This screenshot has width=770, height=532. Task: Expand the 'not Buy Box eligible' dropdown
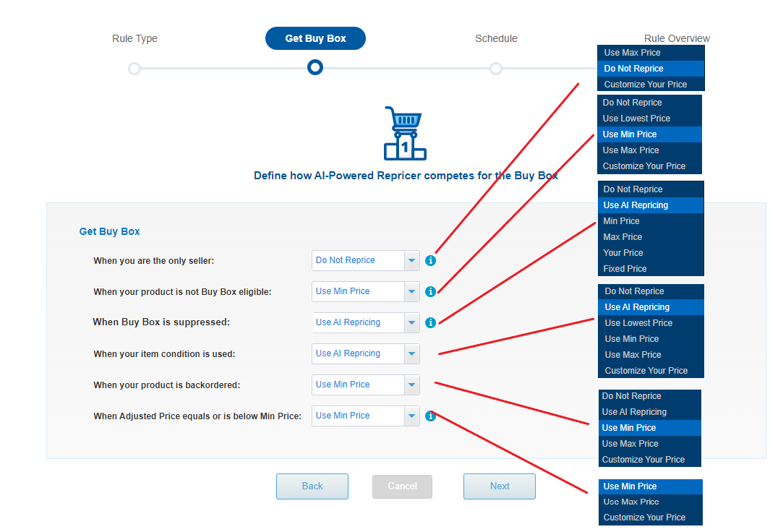(365, 291)
